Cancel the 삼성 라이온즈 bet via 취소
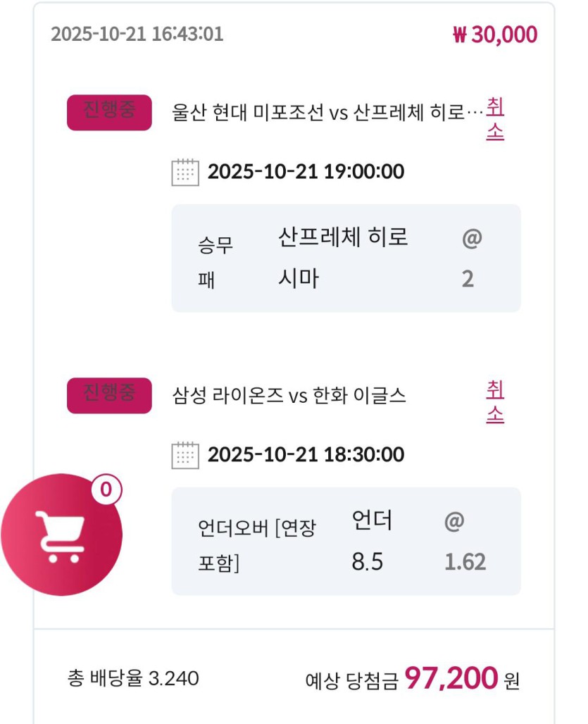 [x=495, y=402]
